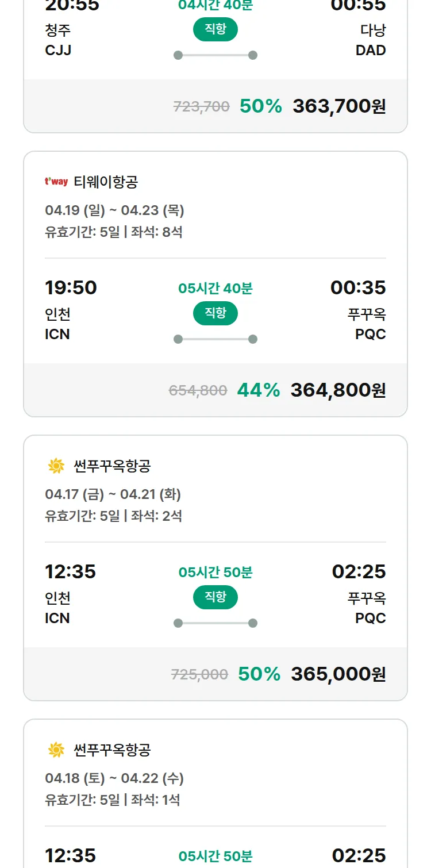The width and height of the screenshot is (431, 868).
Task: Select 티웨이항공 airline name
Action: tap(106, 182)
